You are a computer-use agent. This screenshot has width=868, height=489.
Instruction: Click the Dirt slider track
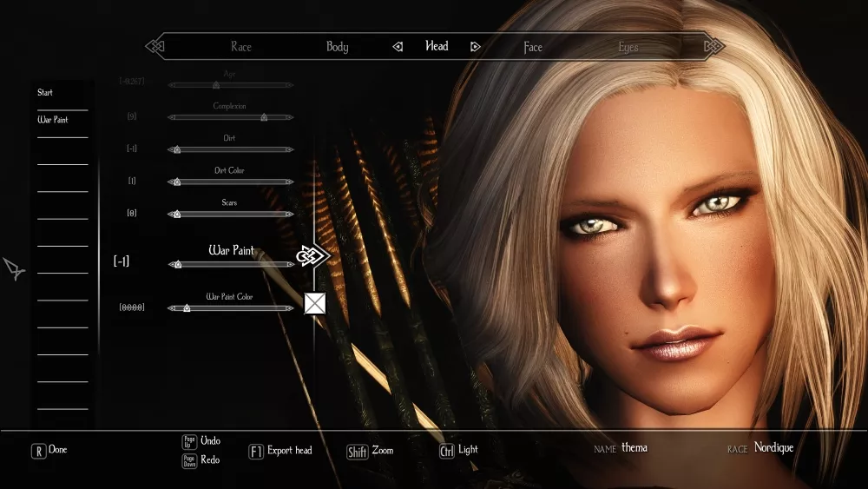pos(230,149)
